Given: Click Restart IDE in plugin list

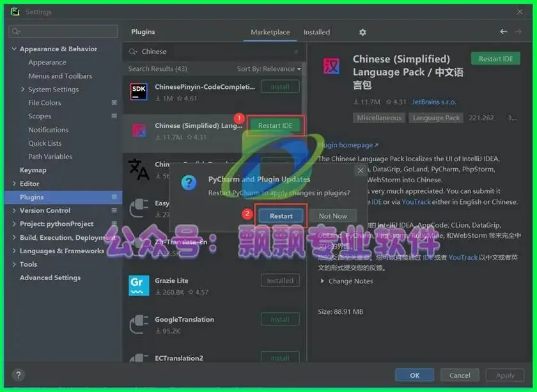Looking at the screenshot, I should [x=275, y=126].
